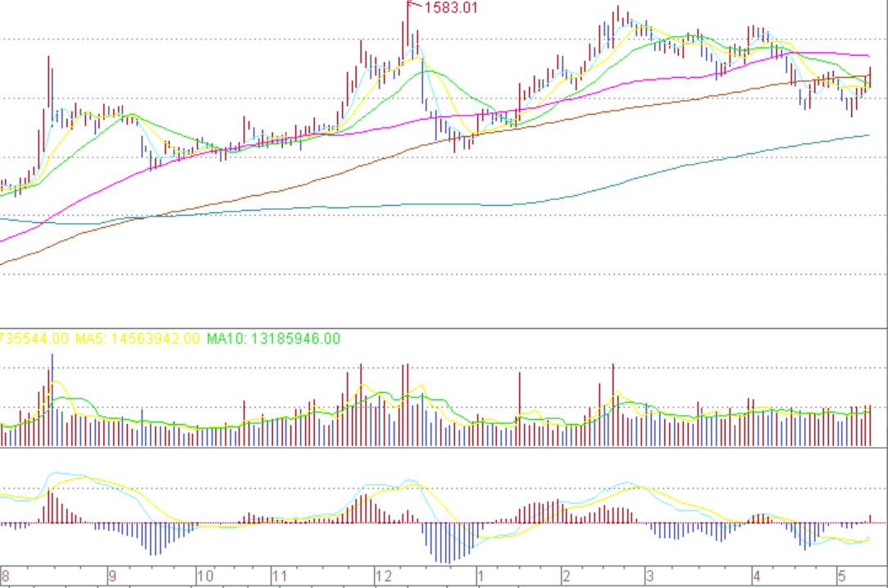This screenshot has height=588, width=888.
Task: Click right end of the magenta moving average
Action: tap(868, 56)
